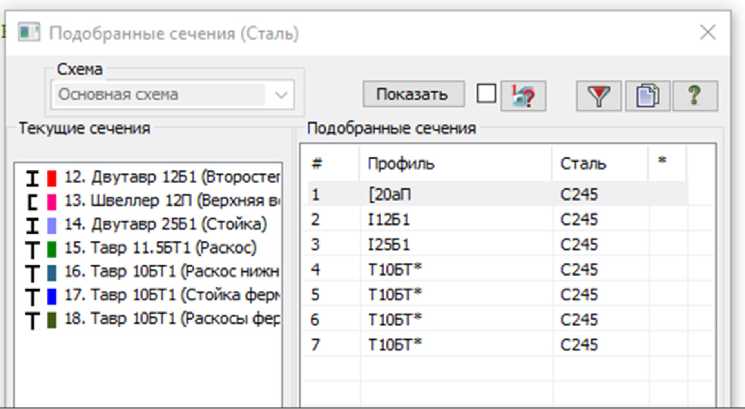Open the Основная схема dropdown
This screenshot has height=409, width=745.
pos(281,95)
